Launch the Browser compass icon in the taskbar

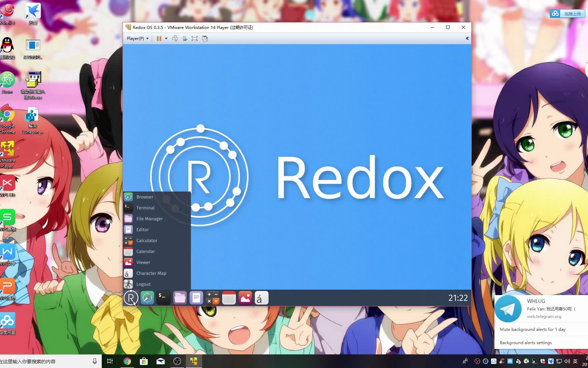[x=147, y=297]
